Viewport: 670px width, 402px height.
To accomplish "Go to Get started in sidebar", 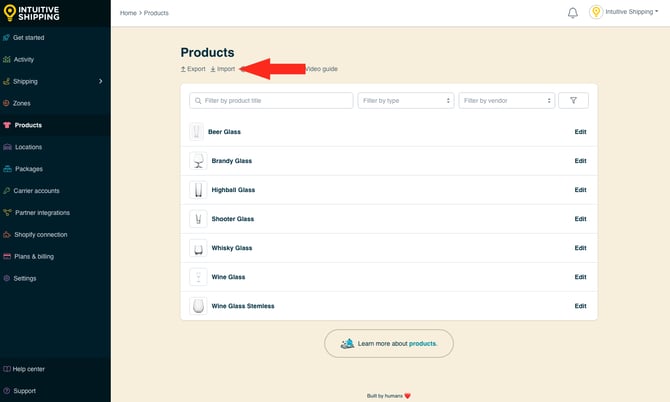I will (29, 38).
